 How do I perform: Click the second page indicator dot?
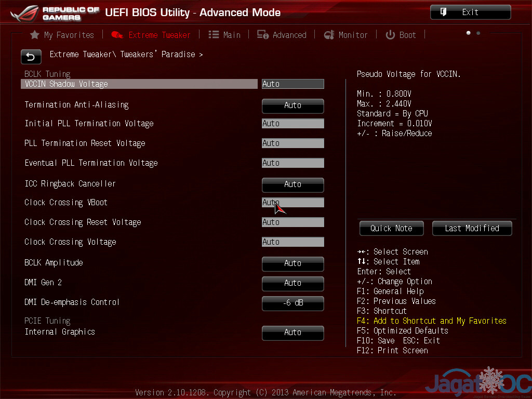478,33
